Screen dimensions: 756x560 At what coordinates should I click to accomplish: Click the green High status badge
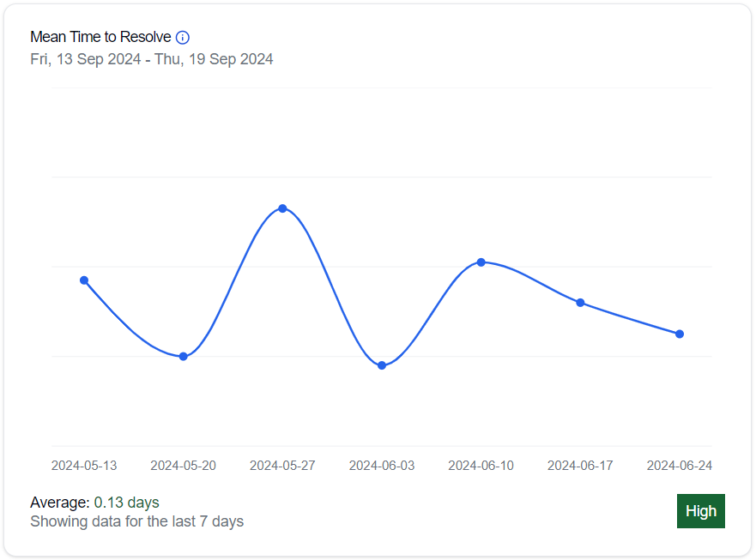700,511
